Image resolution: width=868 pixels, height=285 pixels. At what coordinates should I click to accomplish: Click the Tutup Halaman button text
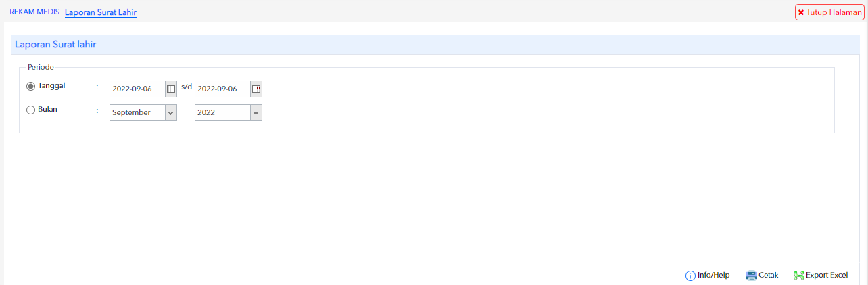coord(834,12)
